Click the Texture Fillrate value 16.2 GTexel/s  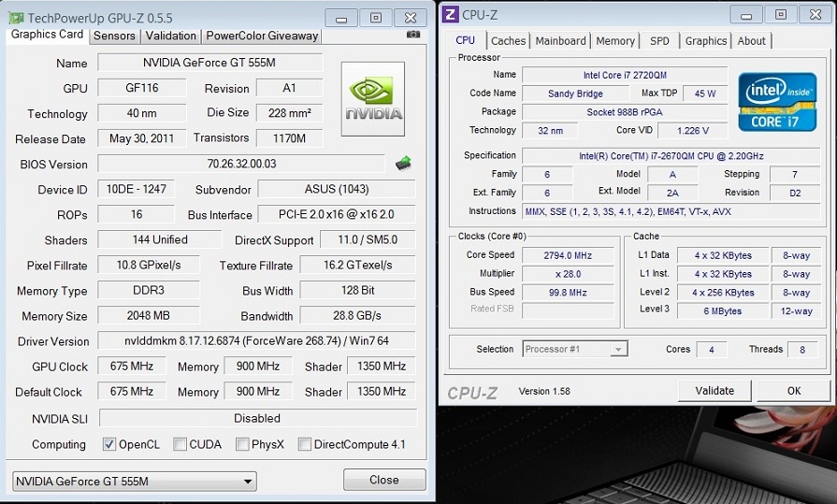(x=357, y=265)
